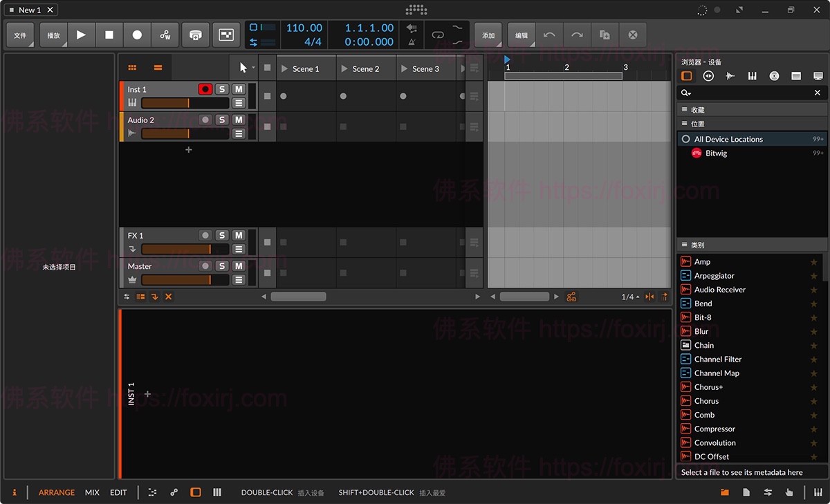Click the 添加 button in the toolbar
Image resolution: width=830 pixels, height=504 pixels.
pos(488,35)
